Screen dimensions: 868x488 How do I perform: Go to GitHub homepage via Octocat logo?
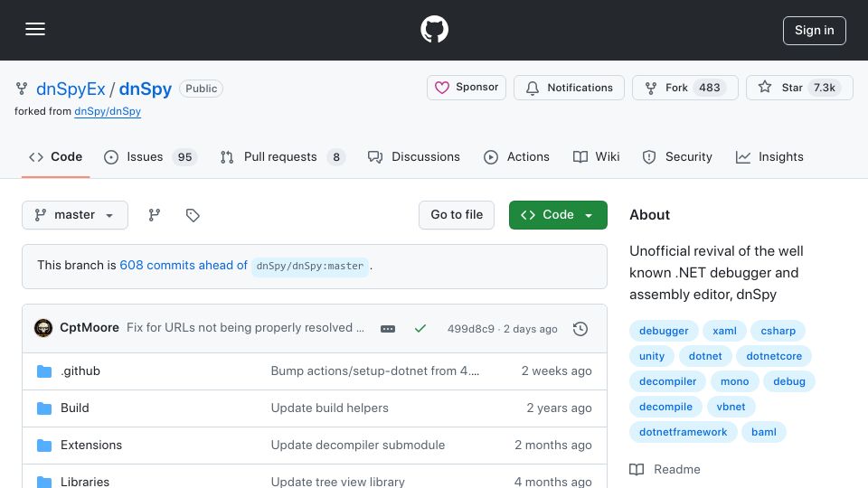tap(434, 29)
